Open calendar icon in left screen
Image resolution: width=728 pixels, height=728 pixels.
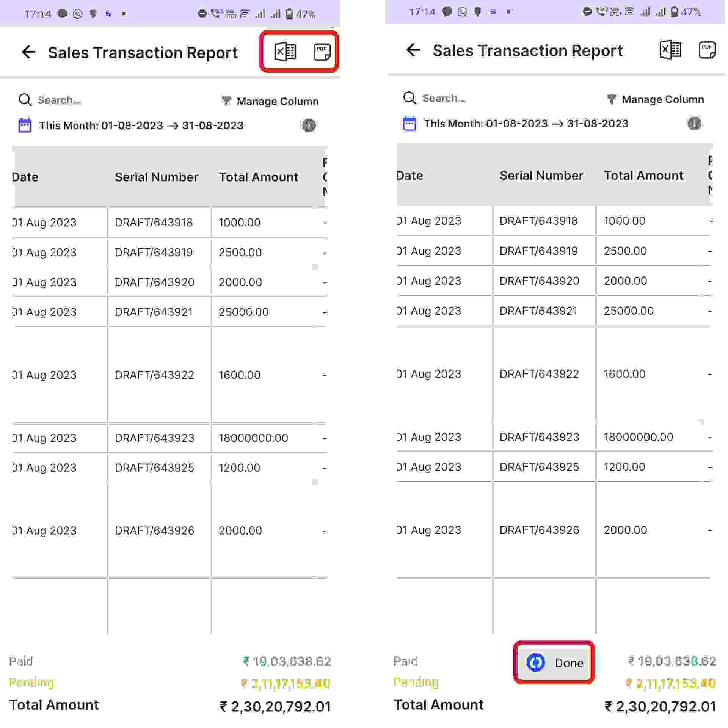(x=25, y=126)
